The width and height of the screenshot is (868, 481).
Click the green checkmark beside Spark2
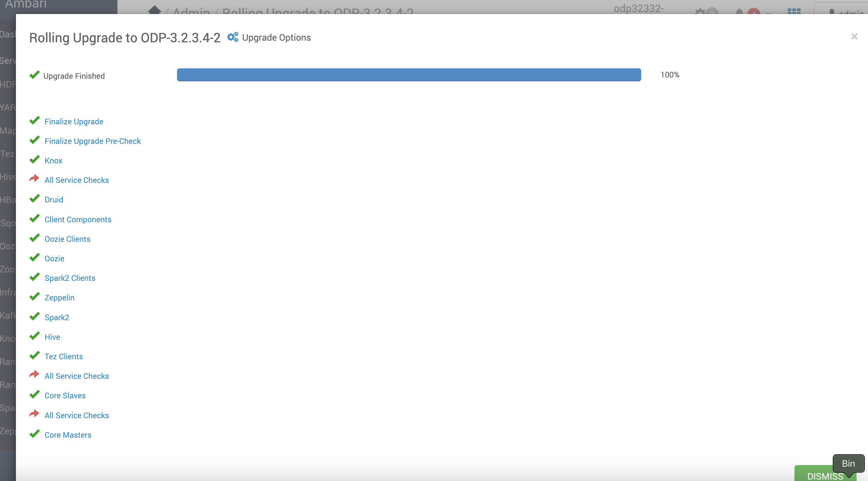point(34,317)
